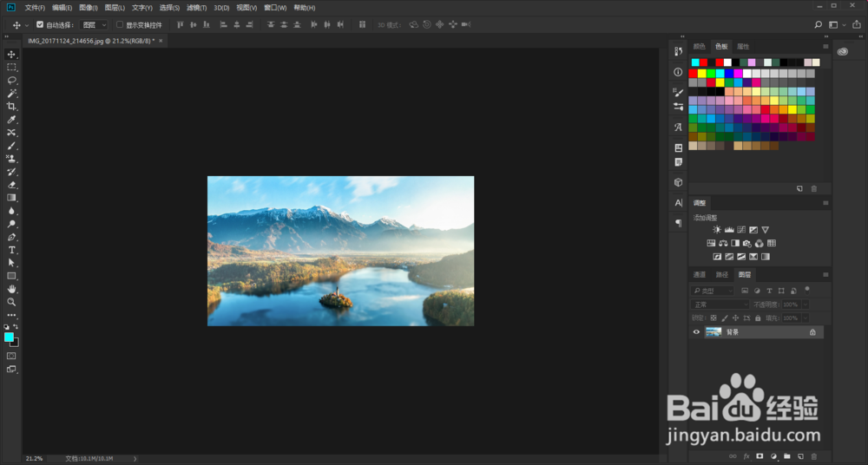Screen dimensions: 868x465
Task: Add a Brightness/Contrast adjustment
Action: [717, 230]
